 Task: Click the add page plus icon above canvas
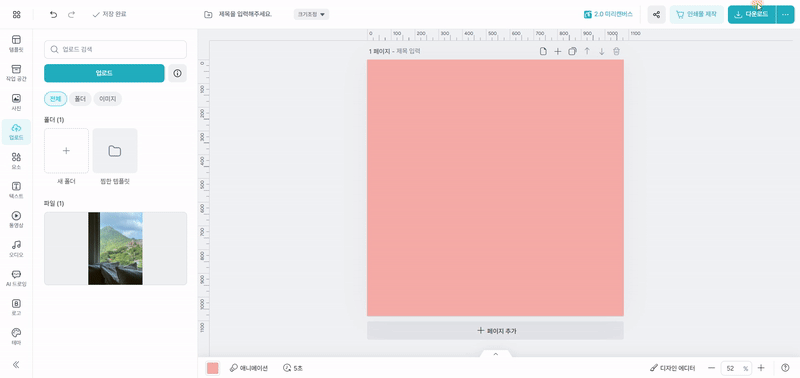pos(558,51)
